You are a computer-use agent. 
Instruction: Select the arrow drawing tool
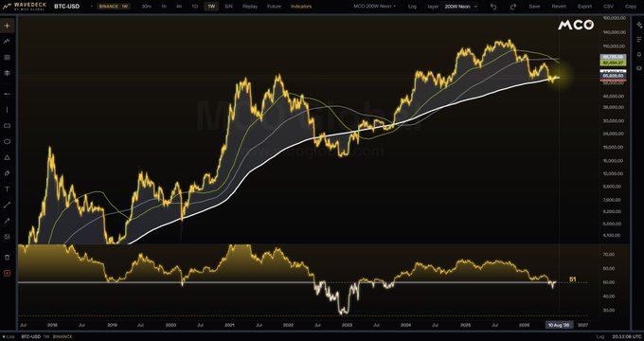click(7, 221)
